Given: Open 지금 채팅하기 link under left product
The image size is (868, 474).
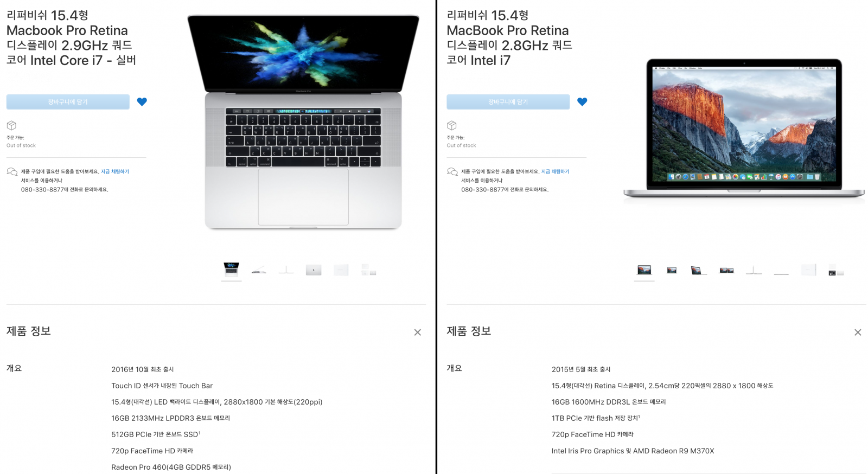Looking at the screenshot, I should pos(115,171).
